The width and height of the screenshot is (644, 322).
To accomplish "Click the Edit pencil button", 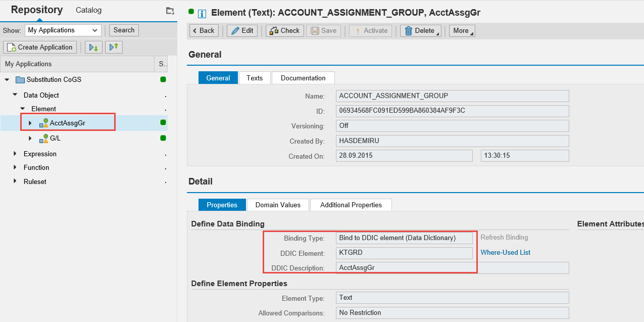I will (x=242, y=31).
